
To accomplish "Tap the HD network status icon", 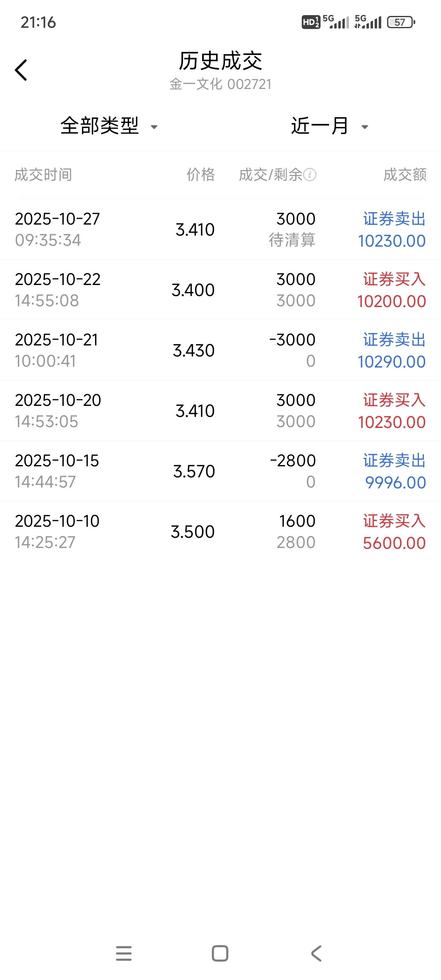I will click(x=310, y=22).
